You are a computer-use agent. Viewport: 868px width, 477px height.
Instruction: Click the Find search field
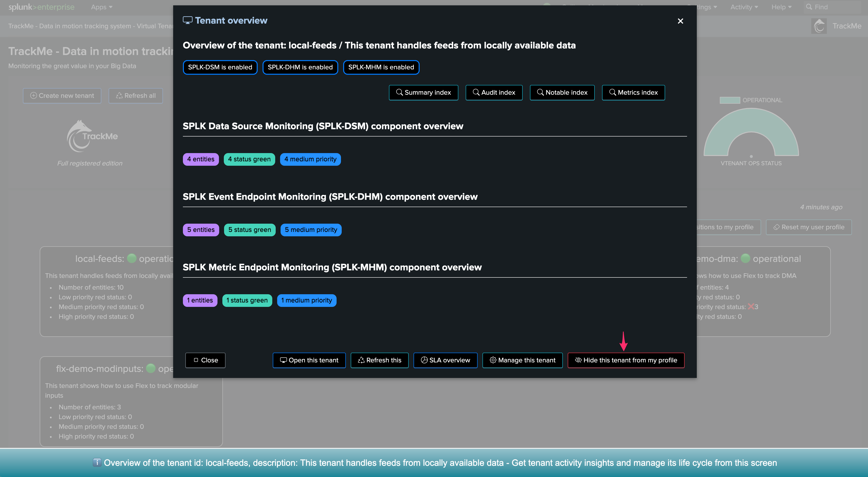[832, 7]
